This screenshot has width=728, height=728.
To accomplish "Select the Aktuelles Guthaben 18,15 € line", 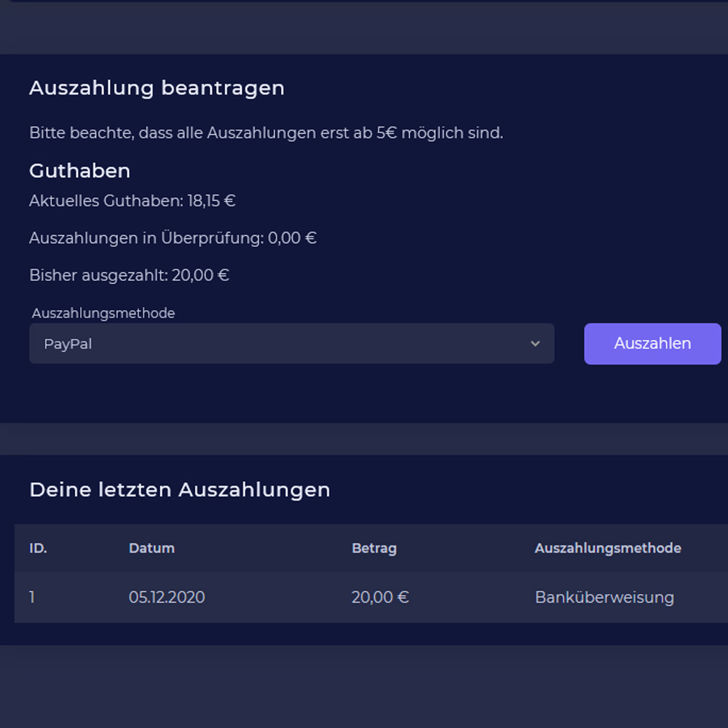I will pyautogui.click(x=132, y=201).
